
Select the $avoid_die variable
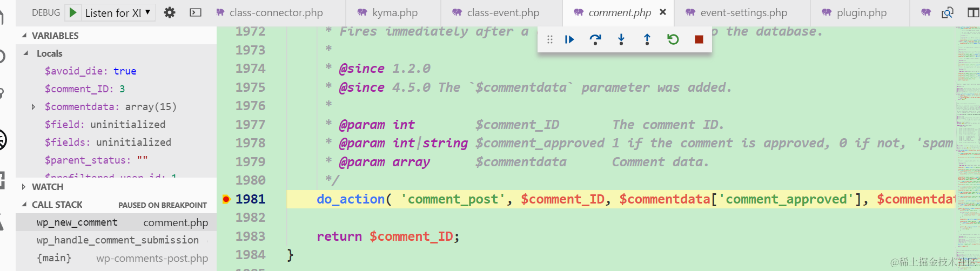point(116,71)
